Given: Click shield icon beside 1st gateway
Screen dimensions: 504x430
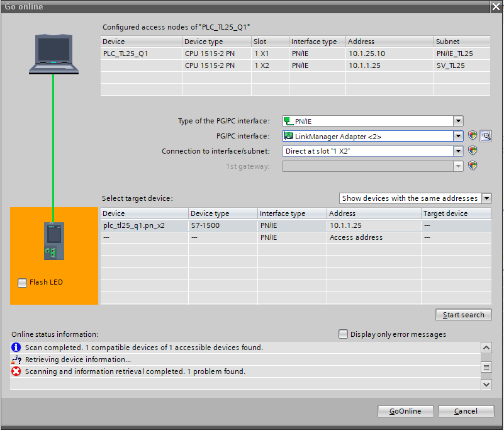Looking at the screenshot, I should tap(472, 166).
